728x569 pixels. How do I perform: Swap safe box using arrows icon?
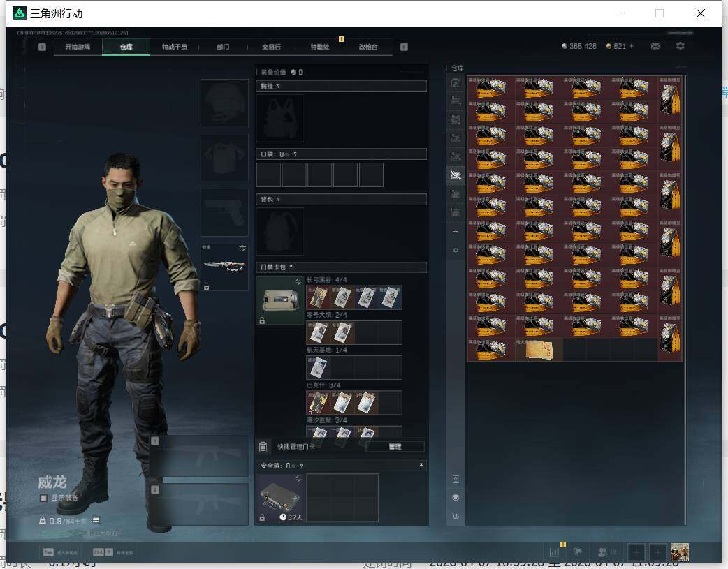[298, 478]
